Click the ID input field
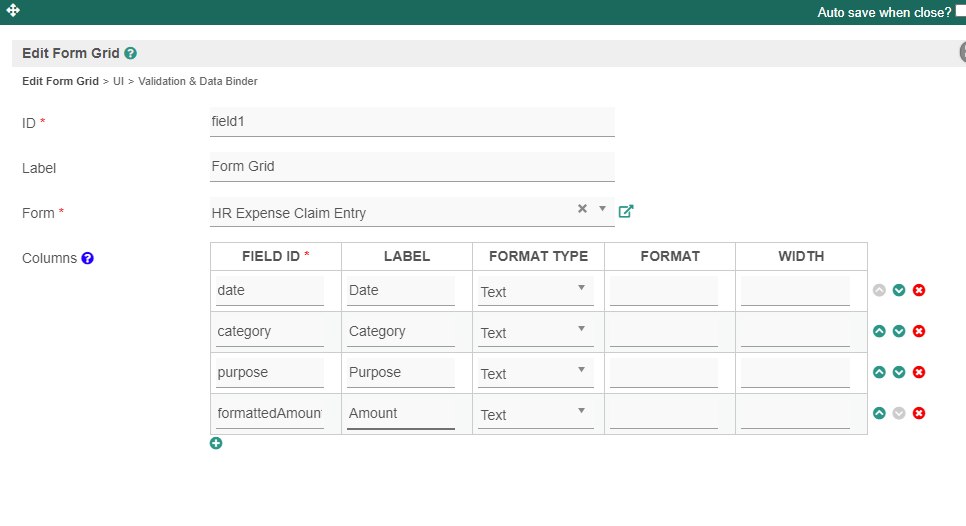 [412, 122]
